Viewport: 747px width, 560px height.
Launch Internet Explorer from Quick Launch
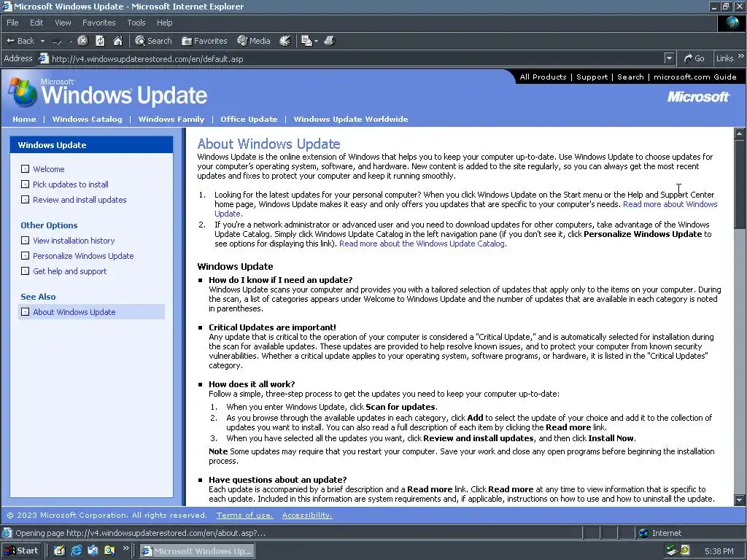coord(76,551)
